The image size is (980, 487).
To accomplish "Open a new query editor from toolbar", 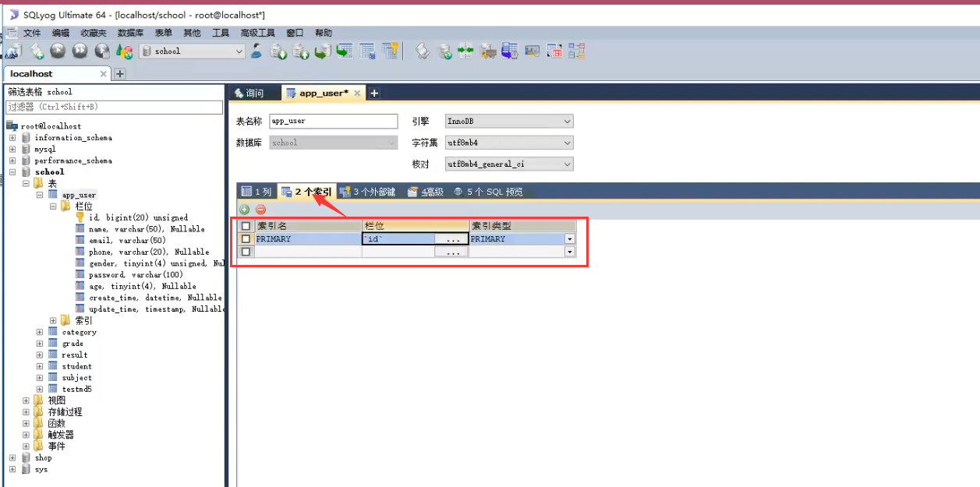I will (37, 51).
